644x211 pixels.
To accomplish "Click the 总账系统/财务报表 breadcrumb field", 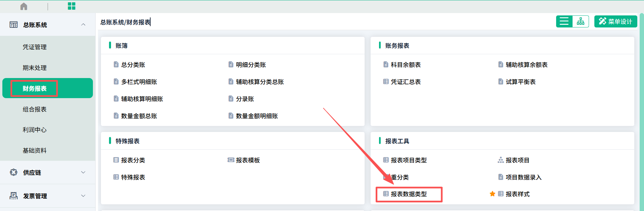I will tap(125, 22).
